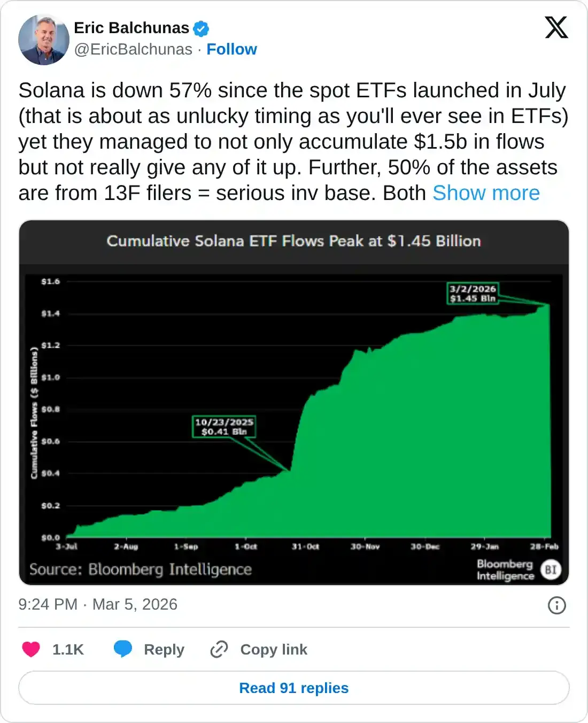Click Read 91 replies button
This screenshot has width=588, height=723.
coord(294,688)
